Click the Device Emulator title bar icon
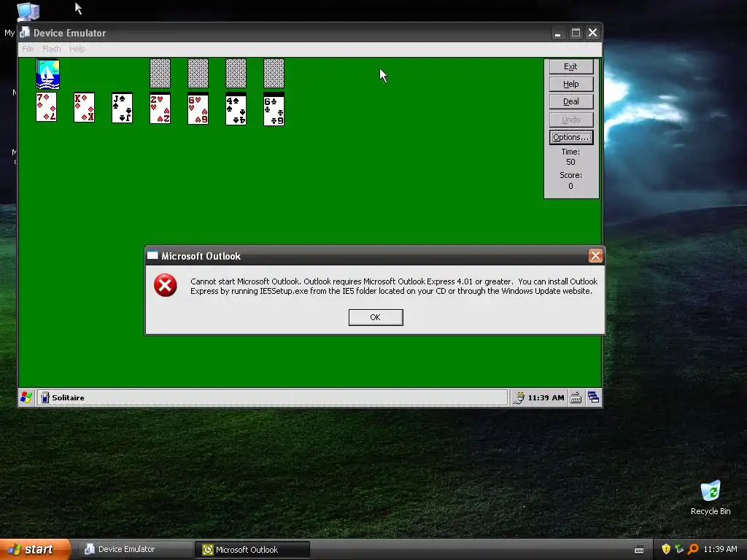The image size is (747, 560). pos(25,32)
